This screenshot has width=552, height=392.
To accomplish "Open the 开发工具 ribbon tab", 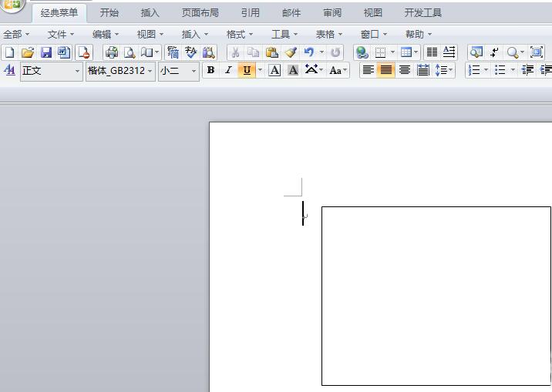I will pyautogui.click(x=422, y=13).
